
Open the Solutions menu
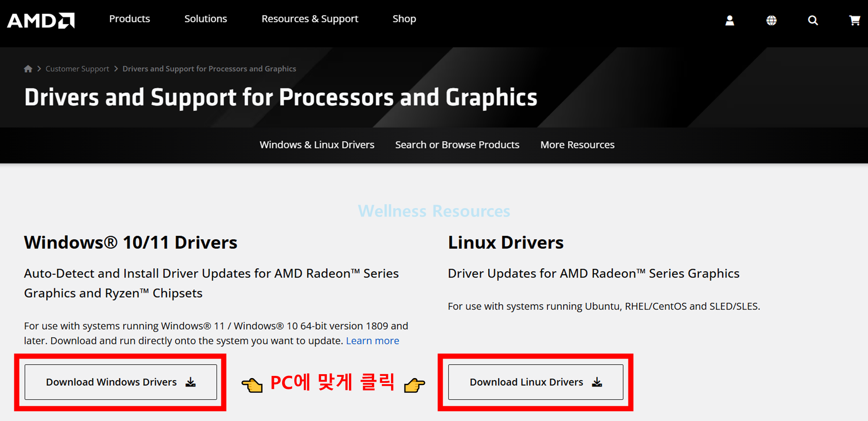click(206, 19)
